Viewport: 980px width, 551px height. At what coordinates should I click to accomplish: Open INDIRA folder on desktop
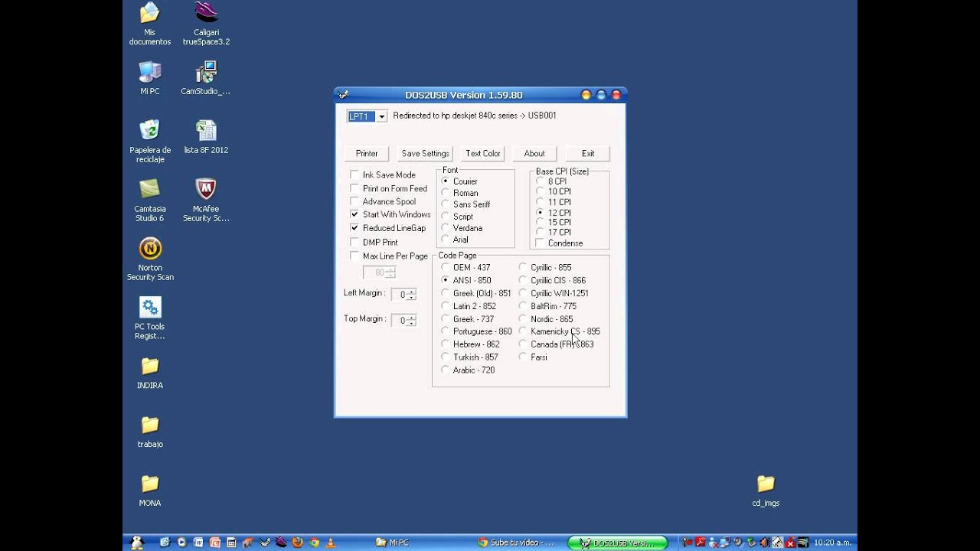[x=150, y=373]
